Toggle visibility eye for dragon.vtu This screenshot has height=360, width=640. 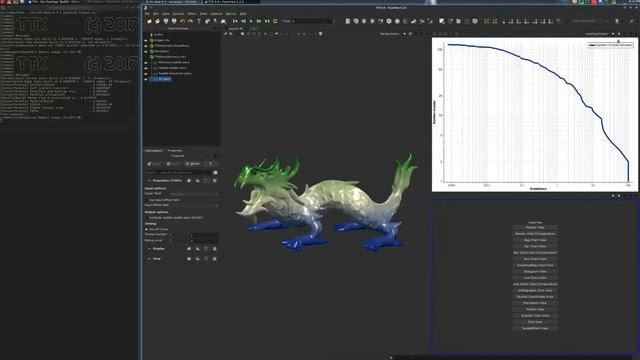coord(146,40)
